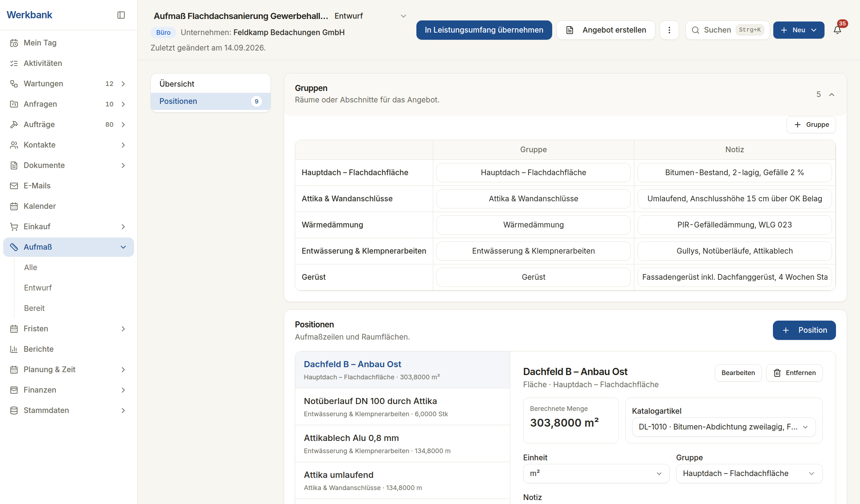The image size is (860, 504).
Task: Expand the Wartungen submenu chevron
Action: pyautogui.click(x=123, y=84)
